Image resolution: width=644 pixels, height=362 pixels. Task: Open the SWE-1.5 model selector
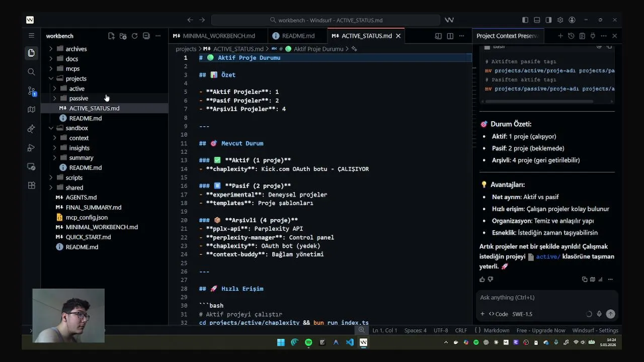coord(522,314)
